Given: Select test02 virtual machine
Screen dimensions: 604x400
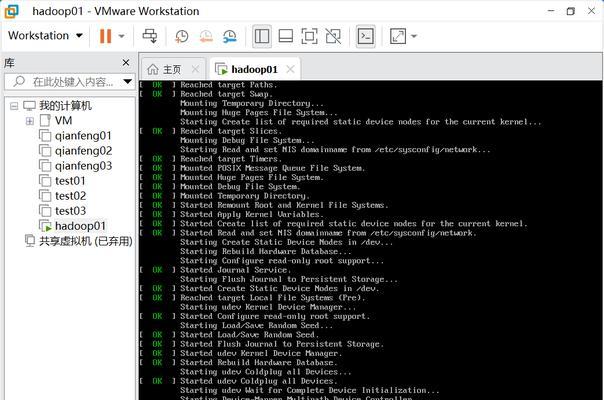Looking at the screenshot, I should click(70, 196).
